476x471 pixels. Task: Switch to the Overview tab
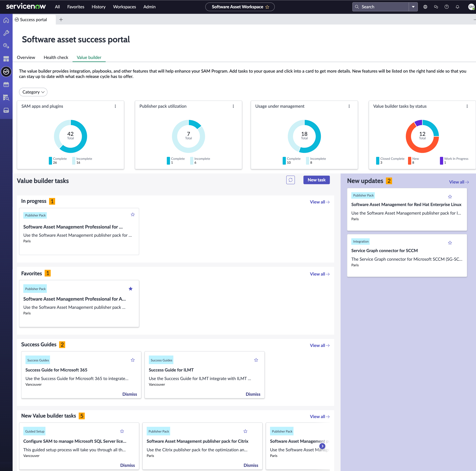(x=26, y=57)
